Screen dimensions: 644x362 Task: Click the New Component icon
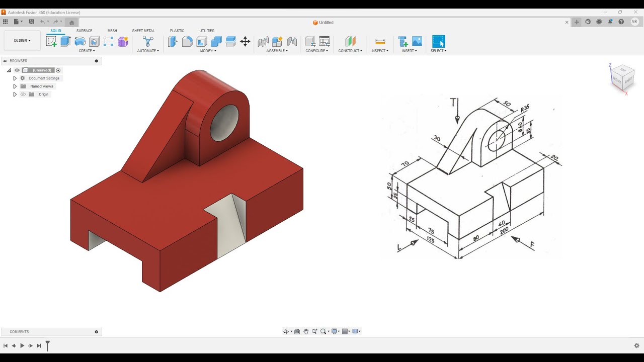277,42
